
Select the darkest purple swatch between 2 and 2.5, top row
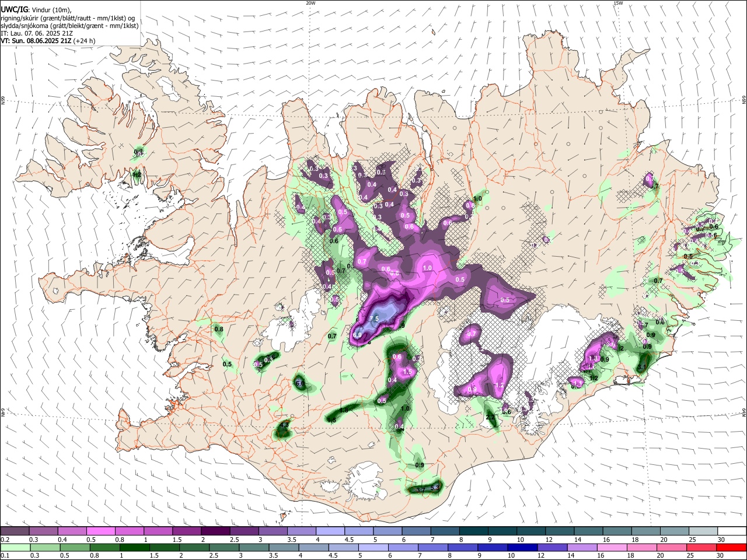(215, 531)
